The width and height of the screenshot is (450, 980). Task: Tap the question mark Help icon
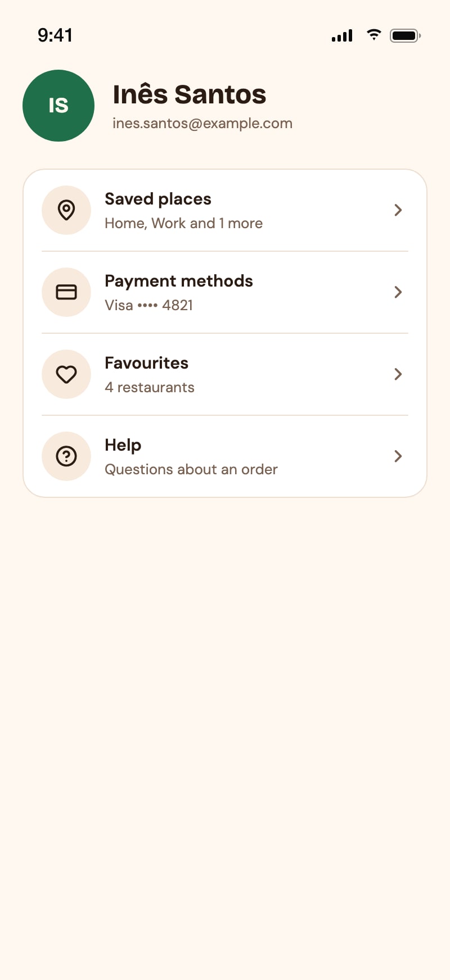[x=66, y=456]
